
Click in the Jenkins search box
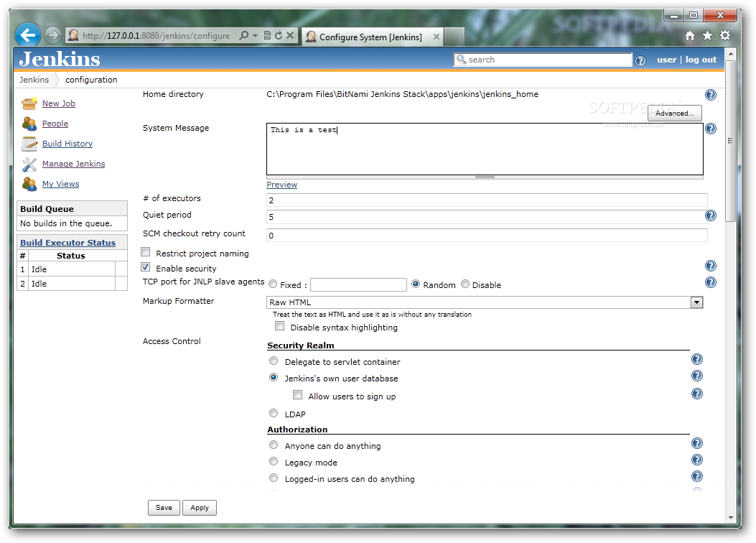[543, 60]
